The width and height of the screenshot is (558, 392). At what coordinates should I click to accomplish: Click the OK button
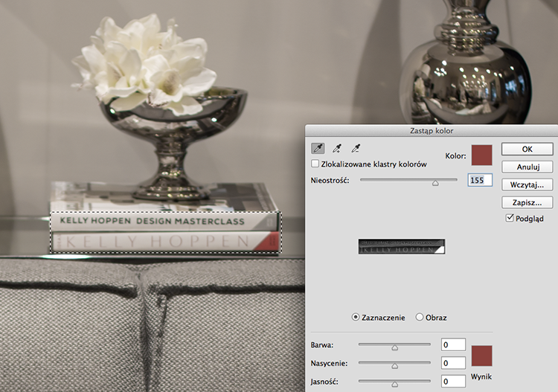(527, 149)
